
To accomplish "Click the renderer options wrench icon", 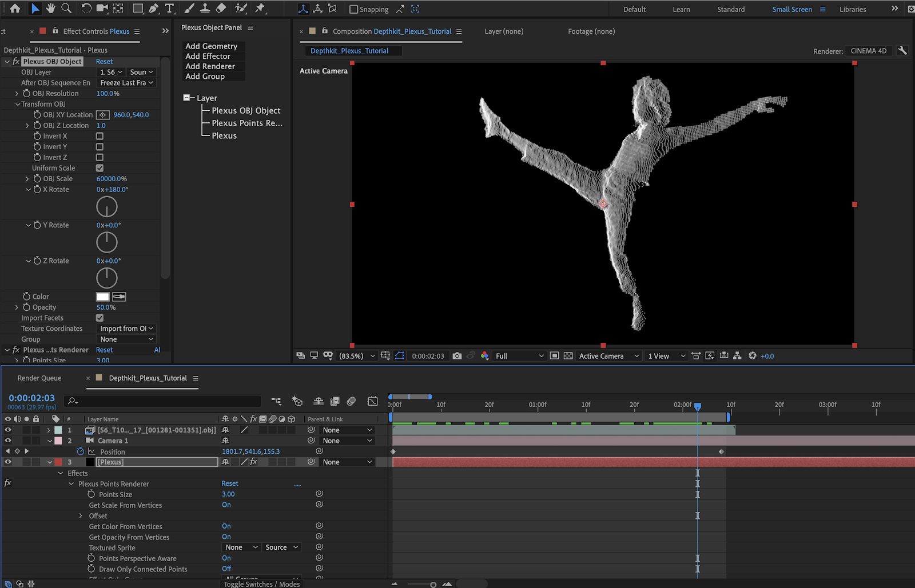I will click(902, 50).
